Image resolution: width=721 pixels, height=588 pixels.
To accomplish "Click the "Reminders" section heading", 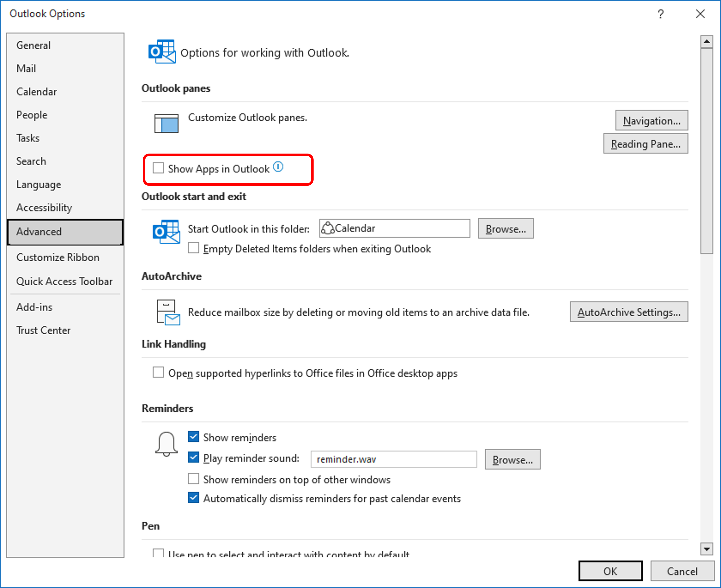I will click(x=167, y=408).
